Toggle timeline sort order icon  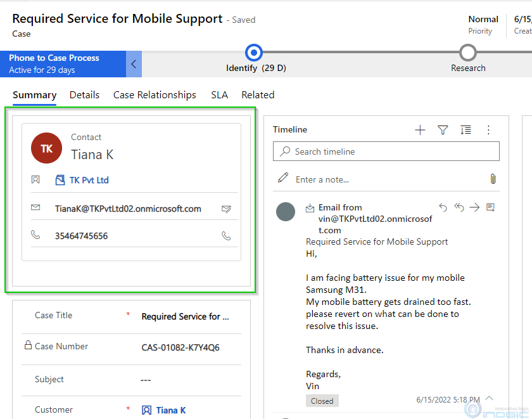(465, 130)
